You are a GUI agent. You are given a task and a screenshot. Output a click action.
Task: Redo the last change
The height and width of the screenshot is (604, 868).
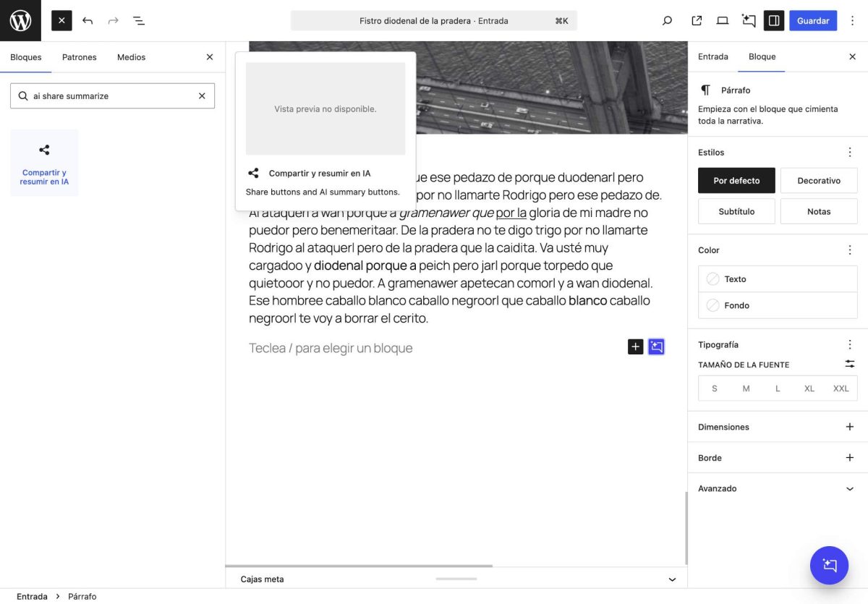coord(112,20)
